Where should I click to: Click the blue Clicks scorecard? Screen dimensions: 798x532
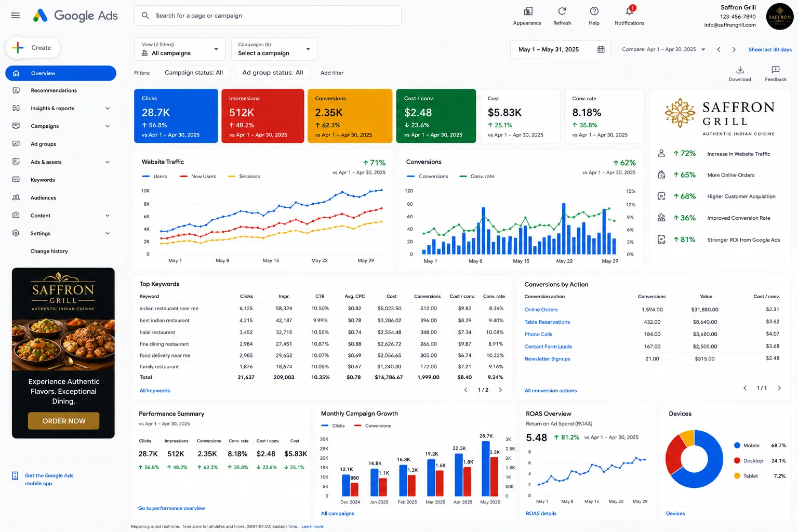tap(176, 116)
